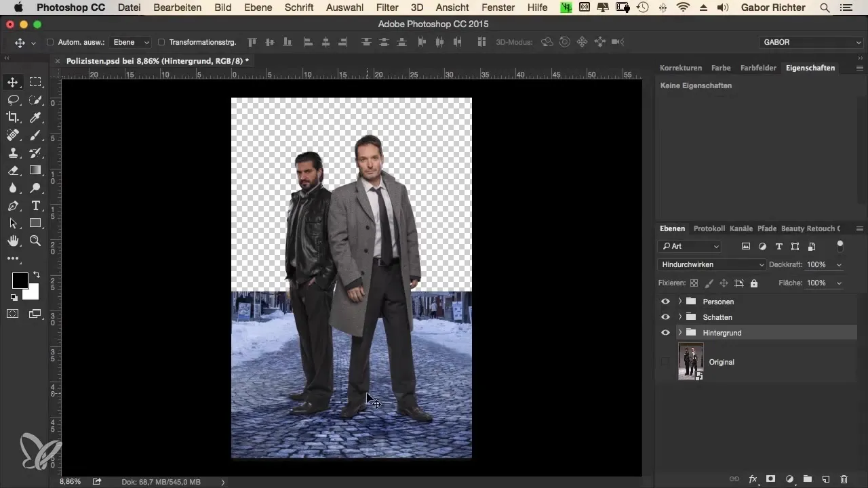Select the Rectangular Marquee tool
Viewport: 868px width, 488px height.
pyautogui.click(x=35, y=82)
